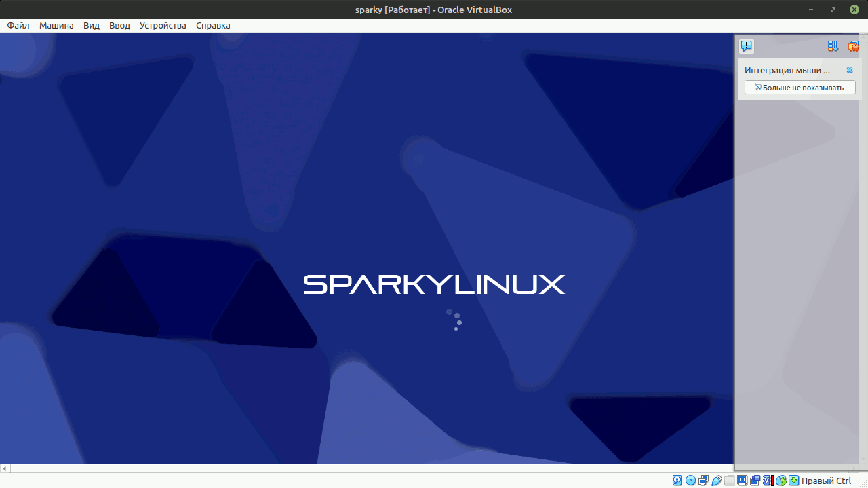Click the CPU virtualization status icon
This screenshot has height=488, width=868.
coord(768,481)
